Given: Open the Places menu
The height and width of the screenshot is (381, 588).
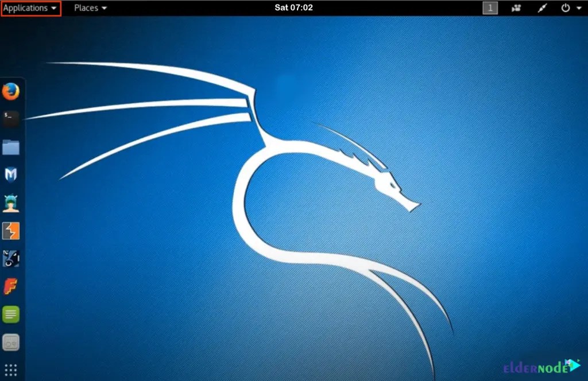Looking at the screenshot, I should click(x=90, y=8).
